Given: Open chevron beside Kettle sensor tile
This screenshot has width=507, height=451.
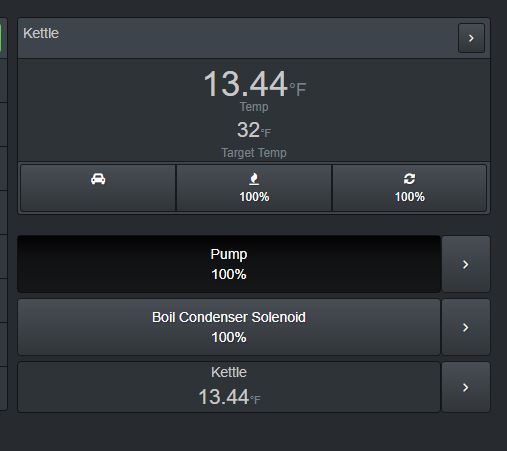Looking at the screenshot, I should pos(466,387).
